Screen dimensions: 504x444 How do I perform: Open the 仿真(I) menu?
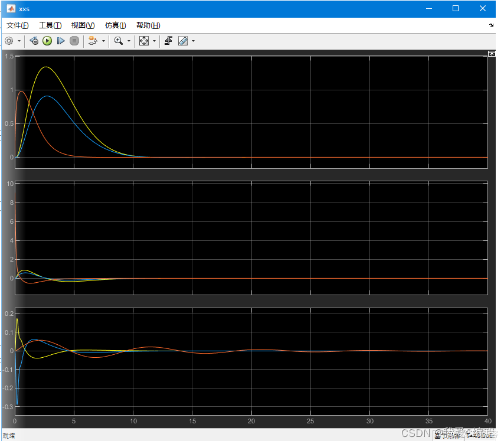[116, 25]
